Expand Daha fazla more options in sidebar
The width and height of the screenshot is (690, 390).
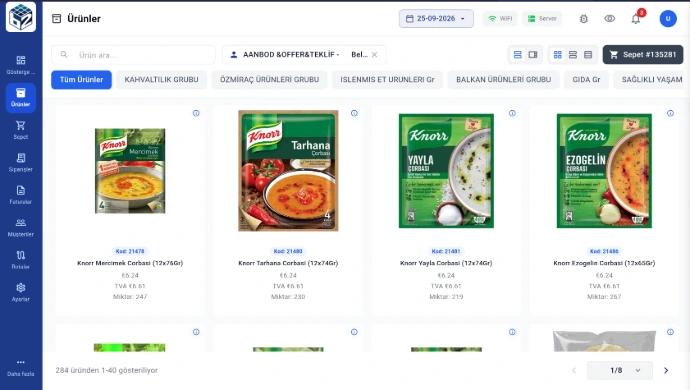[x=21, y=368]
